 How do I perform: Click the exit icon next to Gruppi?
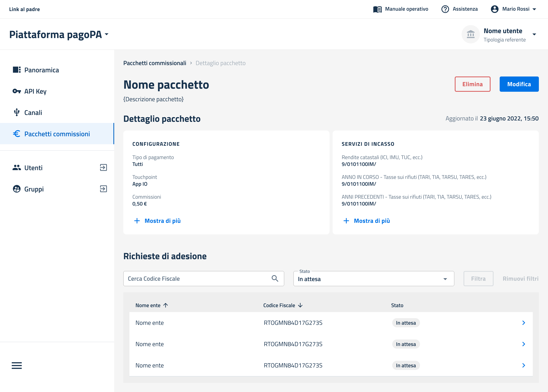tap(103, 189)
